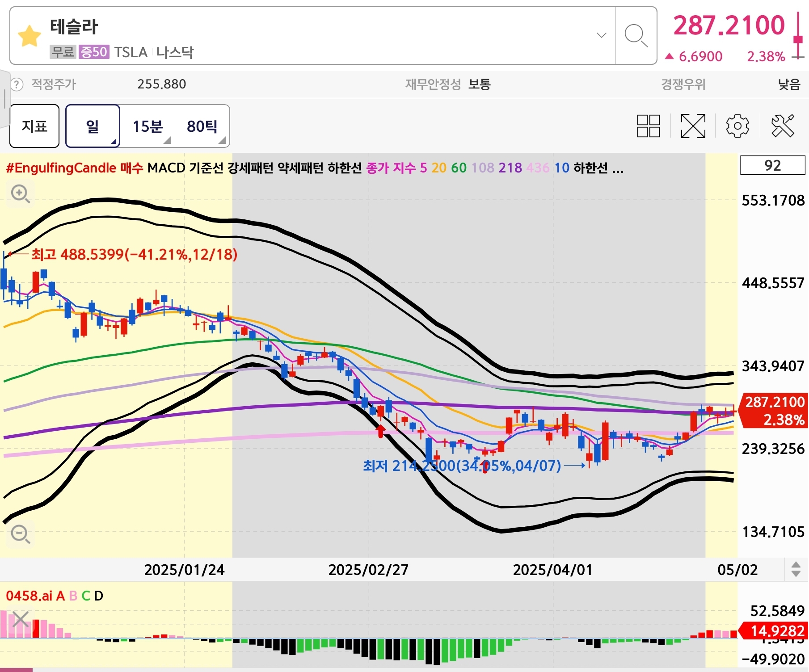Select the 20-period moving average legend

point(438,168)
